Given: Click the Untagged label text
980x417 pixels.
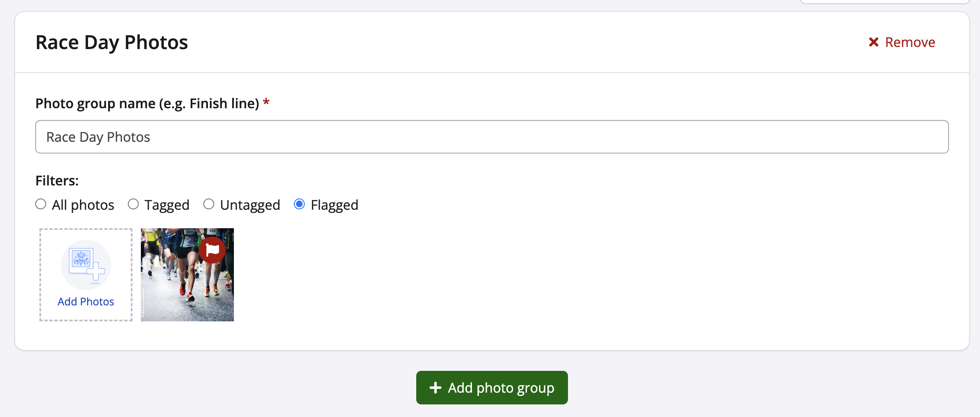Looking at the screenshot, I should (250, 205).
